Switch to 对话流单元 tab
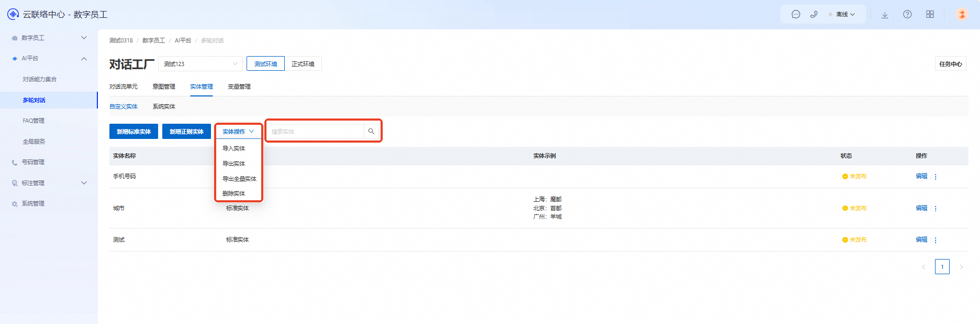980x324 pixels. 124,87
